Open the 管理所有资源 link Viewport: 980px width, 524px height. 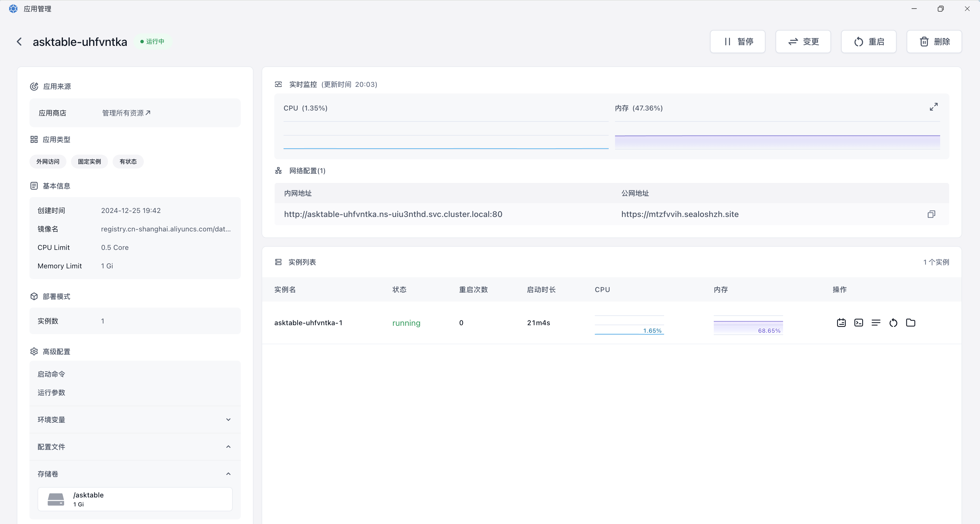(126, 113)
